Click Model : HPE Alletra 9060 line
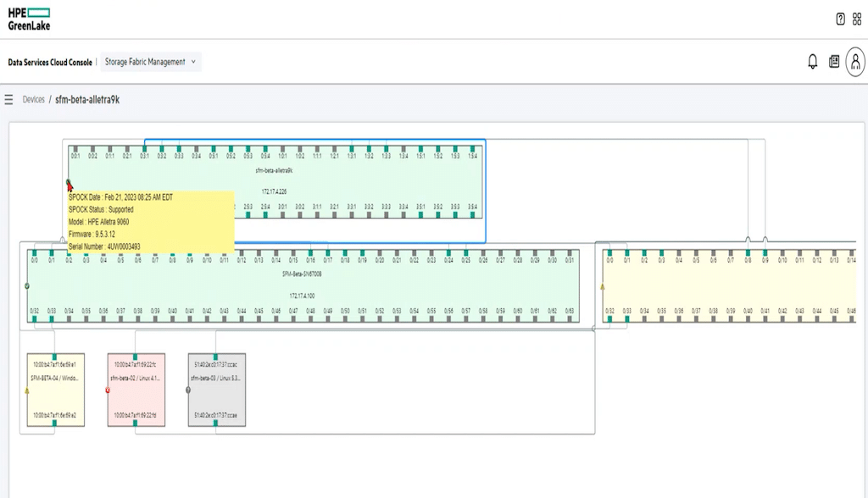Screen dimensions: 868x498 [x=98, y=222]
